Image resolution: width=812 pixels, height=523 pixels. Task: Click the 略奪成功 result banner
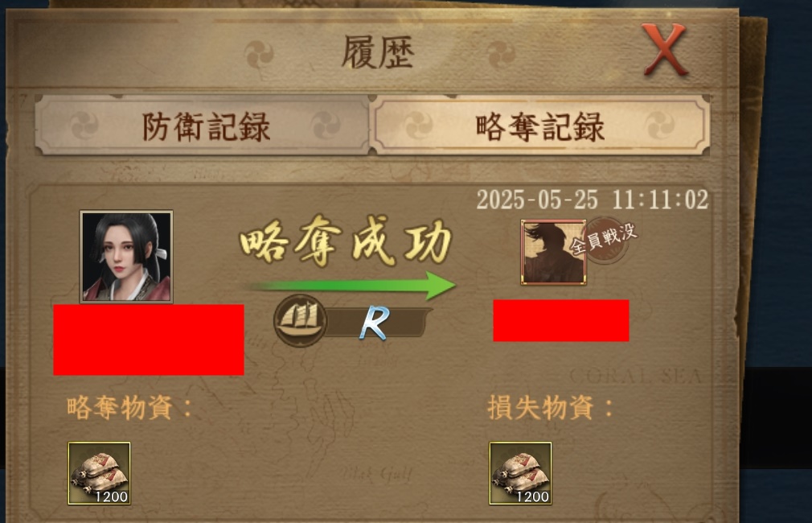click(x=346, y=241)
